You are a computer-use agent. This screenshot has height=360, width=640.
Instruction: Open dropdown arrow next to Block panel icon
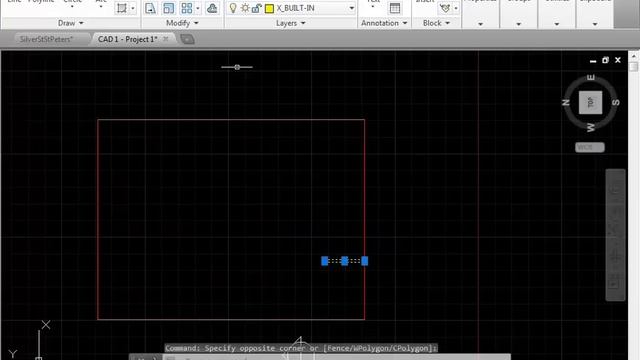(456, 8)
